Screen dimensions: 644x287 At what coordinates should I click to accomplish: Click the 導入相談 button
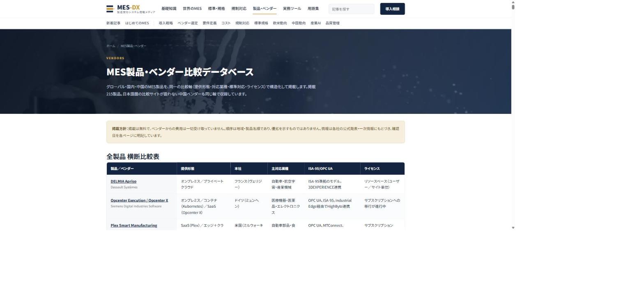[392, 9]
